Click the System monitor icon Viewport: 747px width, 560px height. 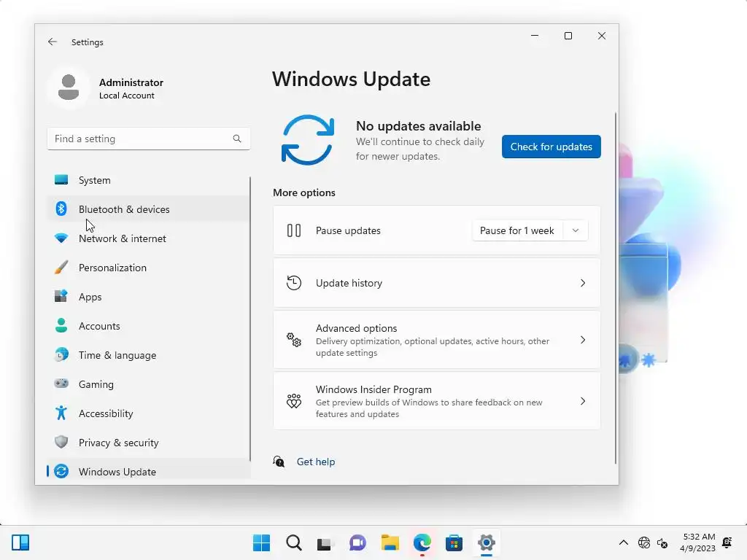61,180
